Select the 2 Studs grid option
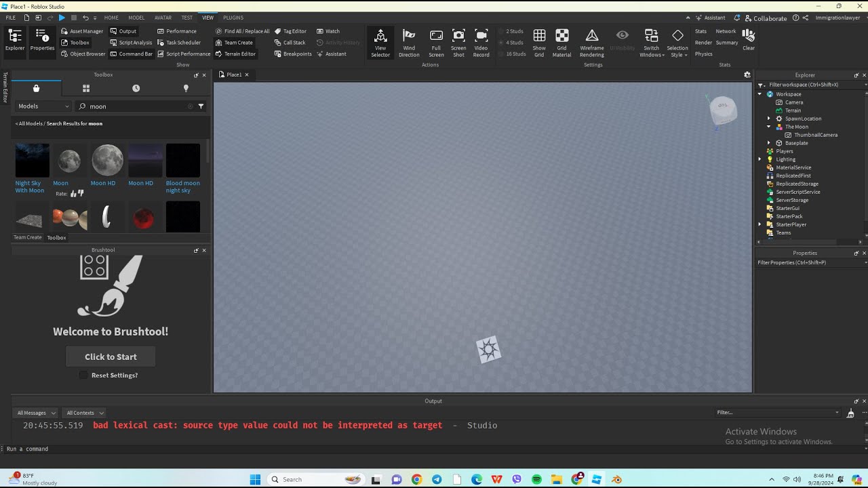This screenshot has height=488, width=868. (x=510, y=31)
